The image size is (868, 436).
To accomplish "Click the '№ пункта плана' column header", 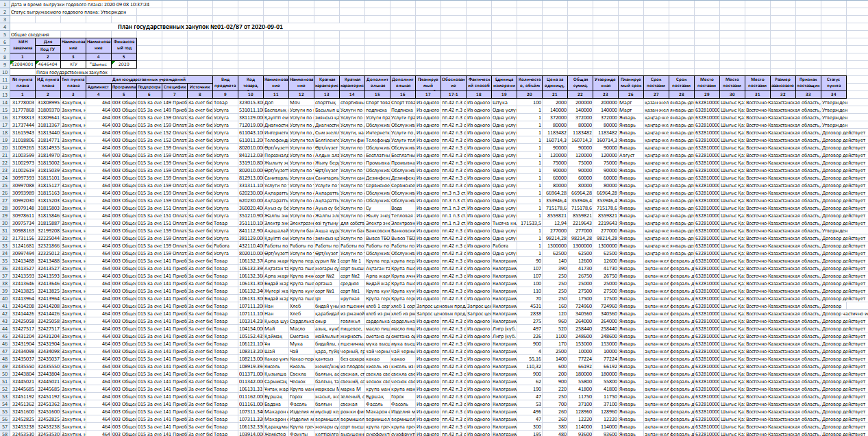I will pyautogui.click(x=23, y=83).
